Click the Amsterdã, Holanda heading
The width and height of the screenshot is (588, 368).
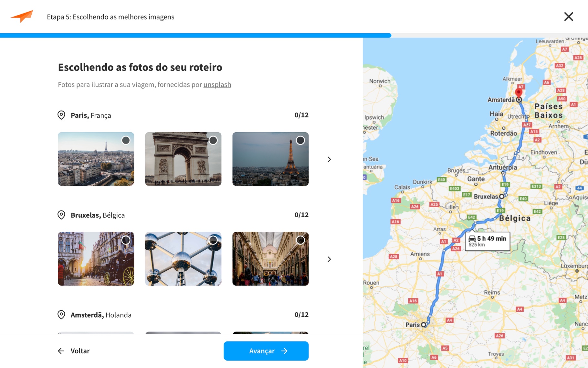click(101, 315)
